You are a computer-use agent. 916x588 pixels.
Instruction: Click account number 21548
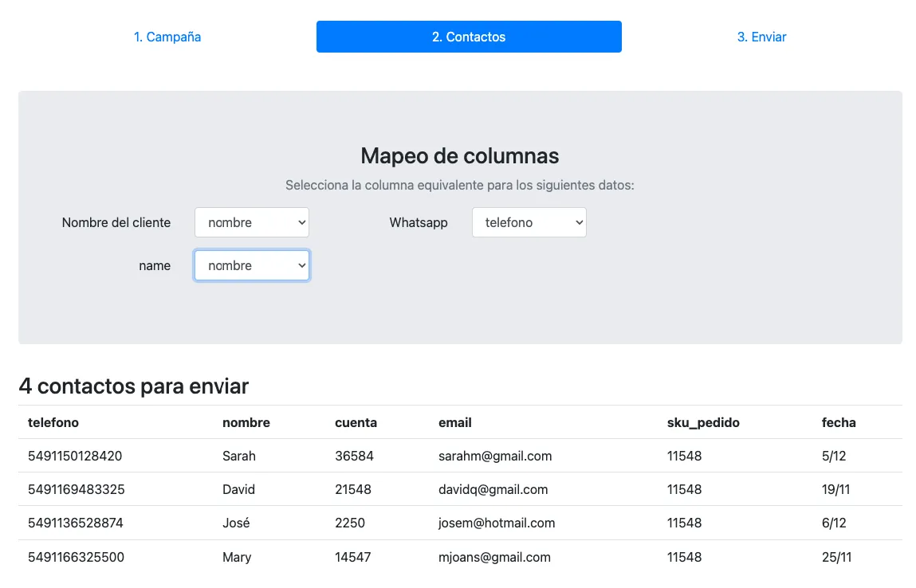click(353, 489)
